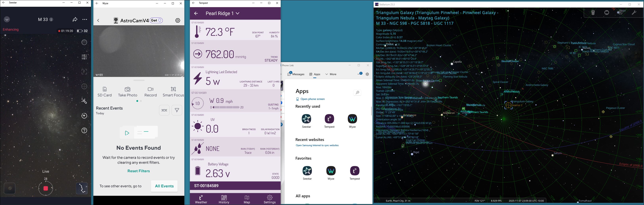The height and width of the screenshot is (205, 644).
Task: Open SD Card playback in Wyze
Action: (104, 92)
